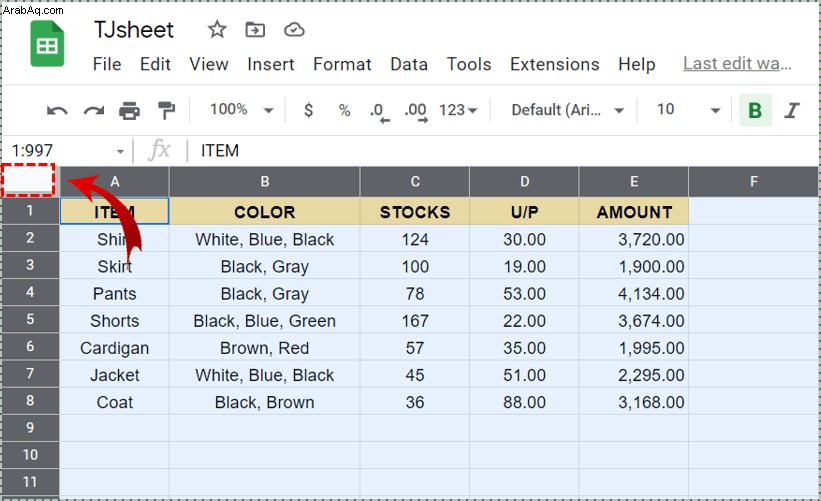Activate the paint format roller icon
The image size is (821, 501).
click(166, 110)
